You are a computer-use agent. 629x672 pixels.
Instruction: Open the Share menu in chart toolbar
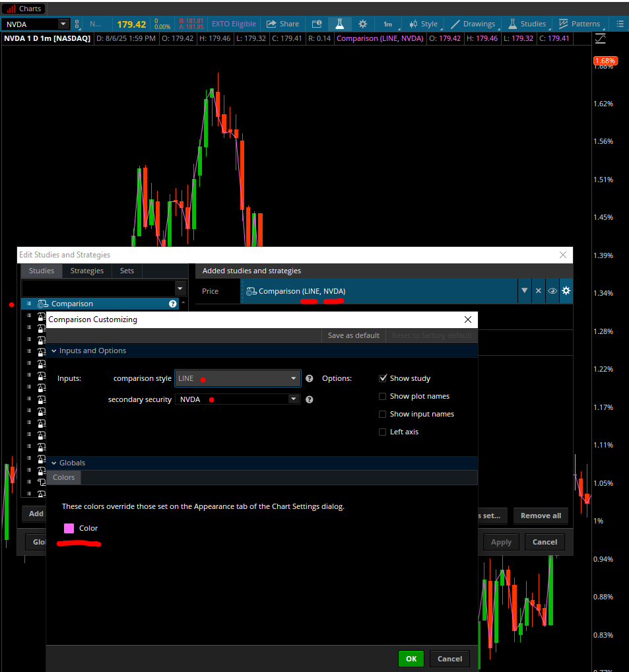[282, 24]
